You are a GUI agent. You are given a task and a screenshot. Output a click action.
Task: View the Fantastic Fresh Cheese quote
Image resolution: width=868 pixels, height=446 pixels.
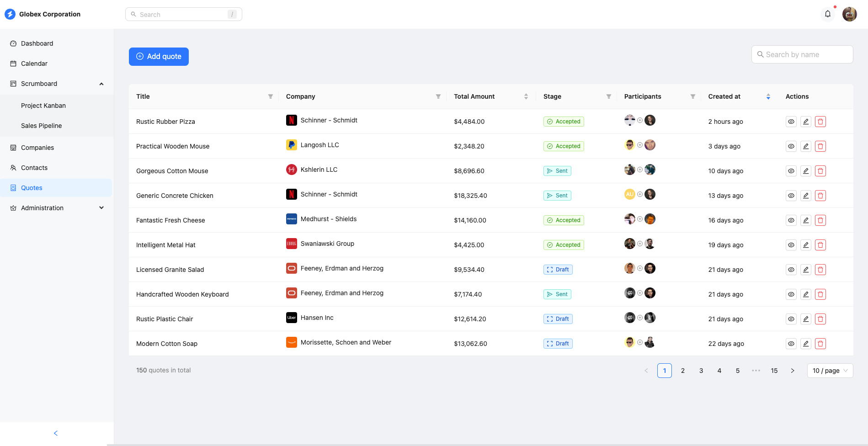pos(791,220)
